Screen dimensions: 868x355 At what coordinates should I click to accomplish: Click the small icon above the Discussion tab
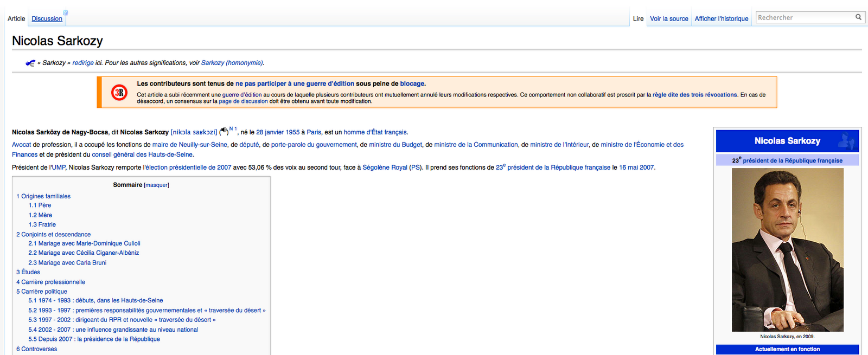(x=66, y=12)
